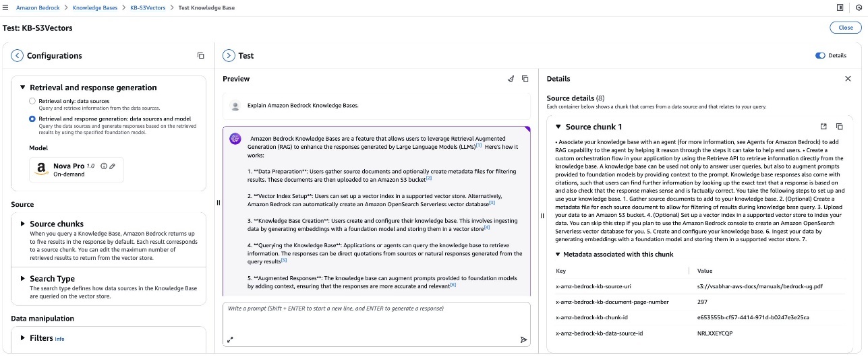Click the data source ID value NRLXXEYCQP

coord(715,333)
